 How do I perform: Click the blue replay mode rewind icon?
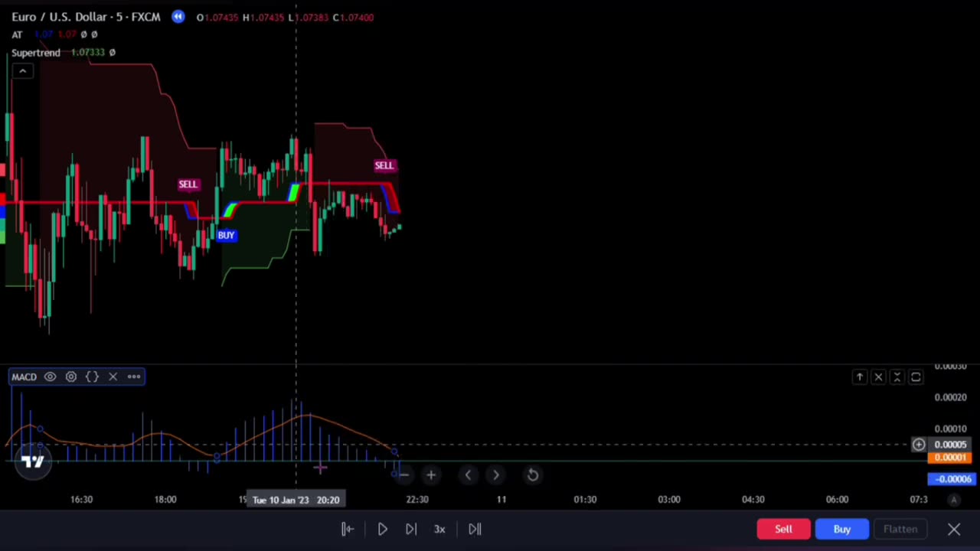178,17
